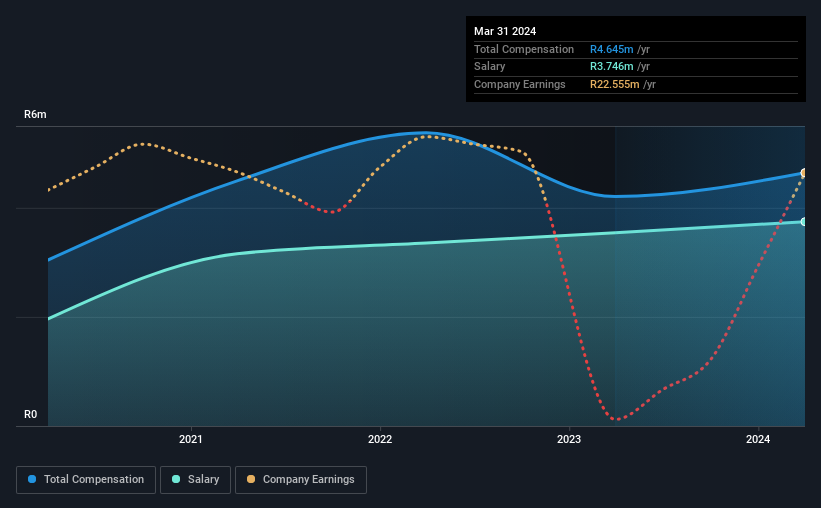
Task: Click the R3.746m Salary value
Action: 612,67
